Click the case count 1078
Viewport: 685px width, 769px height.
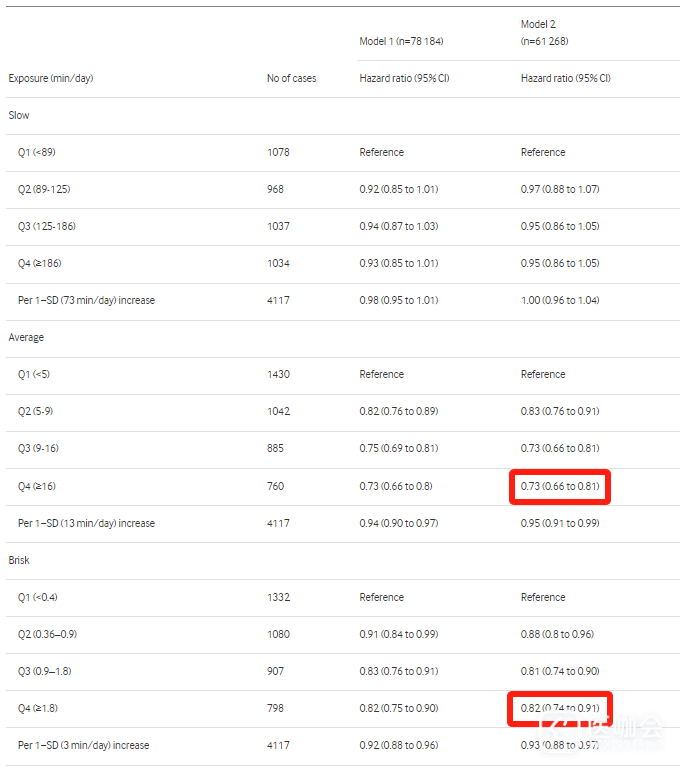pyautogui.click(x=278, y=152)
